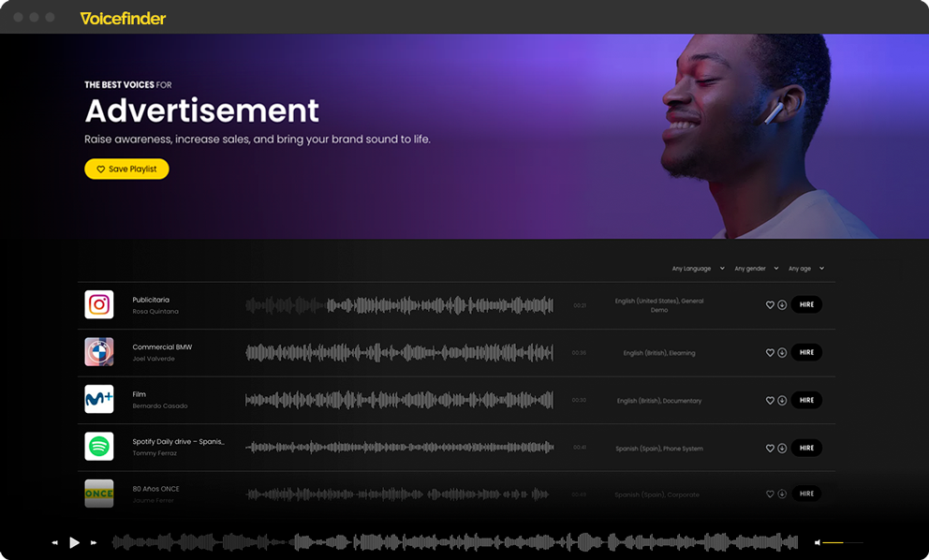Open artist Tommy Ferraz
929x560 pixels.
coord(155,454)
